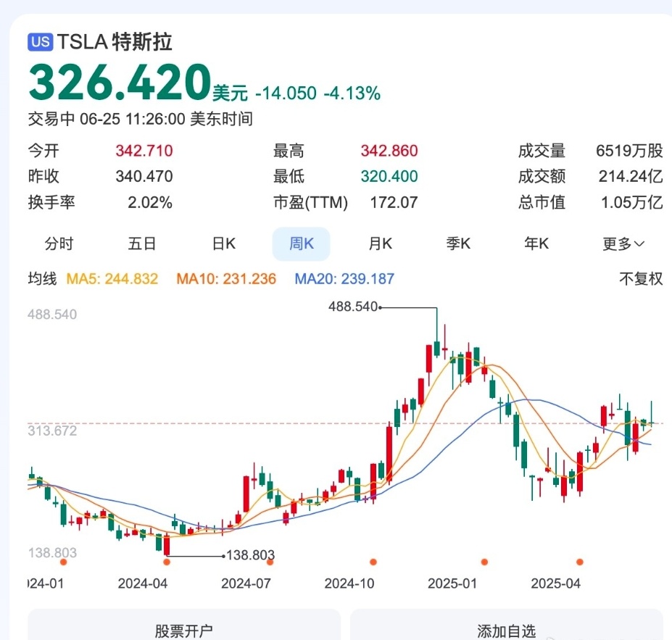Click the 313.672 axis price label
This screenshot has width=672, height=640.
(52, 431)
